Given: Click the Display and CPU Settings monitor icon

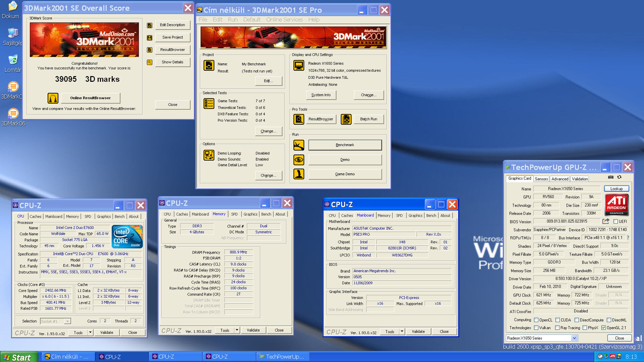Looking at the screenshot, I should click(299, 65).
